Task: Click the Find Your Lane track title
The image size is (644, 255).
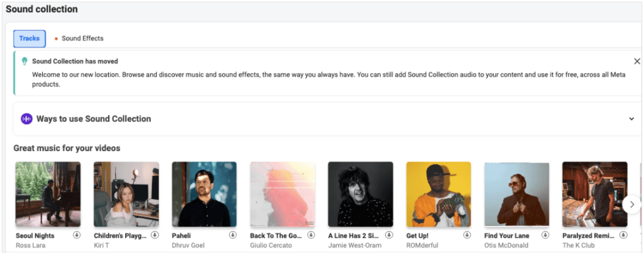Action: pyautogui.click(x=507, y=235)
